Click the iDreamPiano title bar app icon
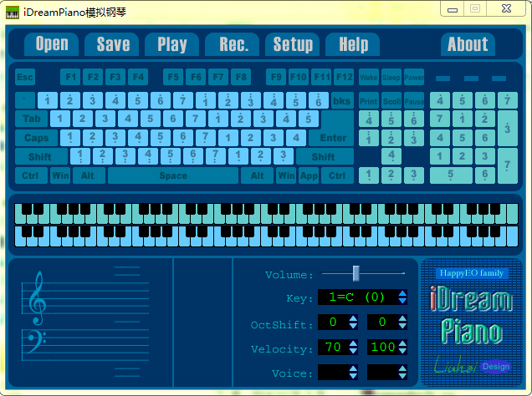Screen dimensions: 532x396 pyautogui.click(x=13, y=13)
